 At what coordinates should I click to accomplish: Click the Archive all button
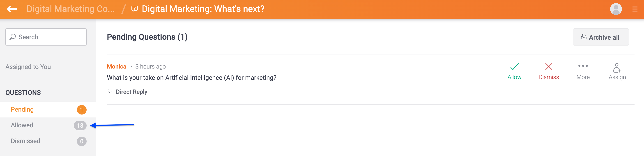point(601,37)
